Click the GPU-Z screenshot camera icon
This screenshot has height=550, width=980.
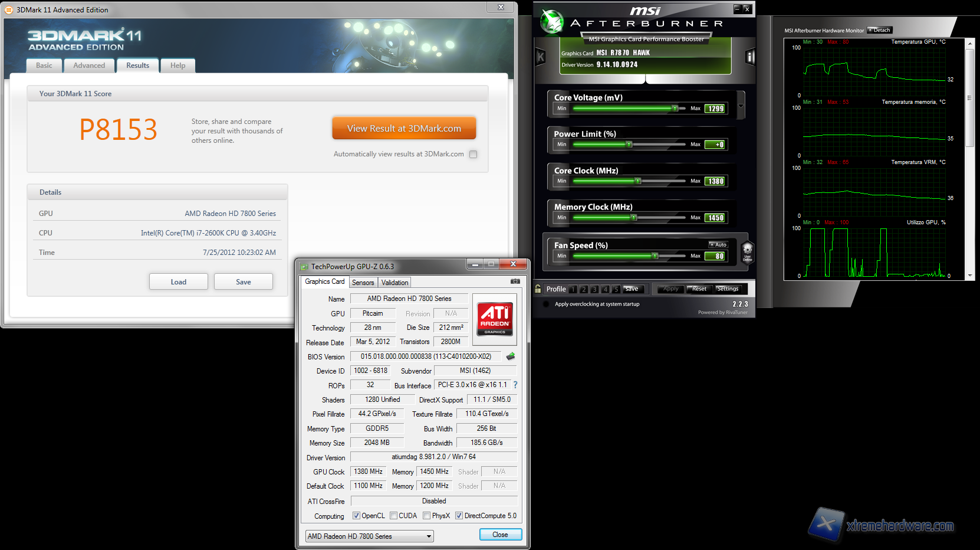(515, 282)
